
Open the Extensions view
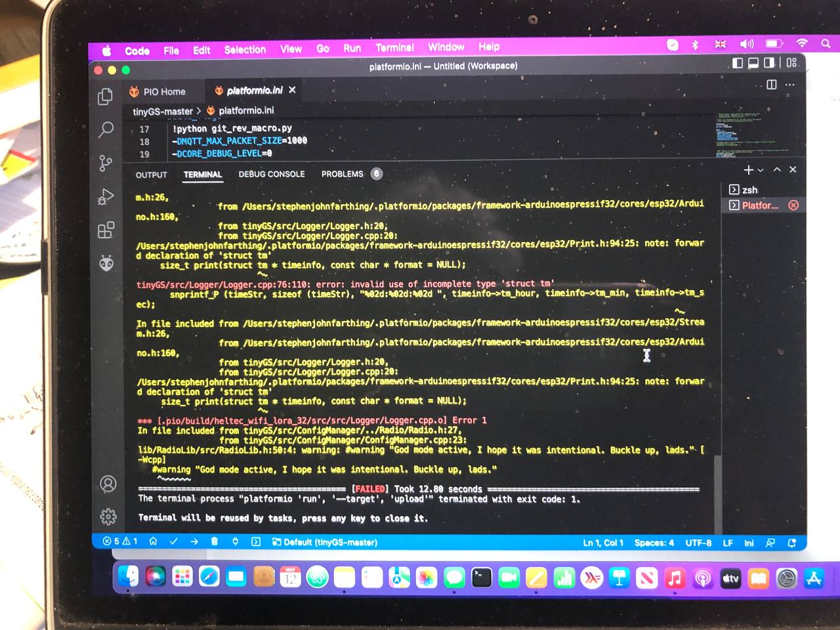coord(106,230)
